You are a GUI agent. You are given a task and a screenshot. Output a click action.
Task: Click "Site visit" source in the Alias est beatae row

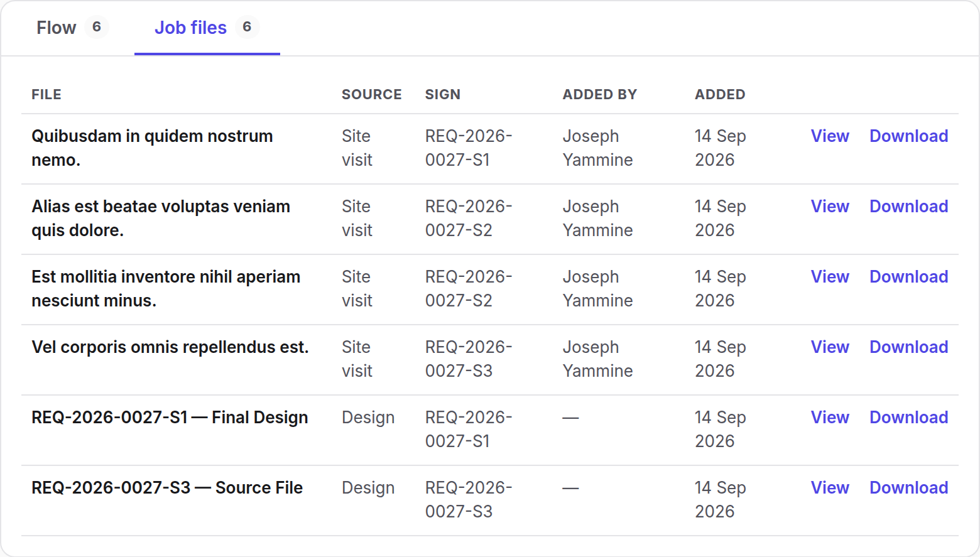click(357, 219)
